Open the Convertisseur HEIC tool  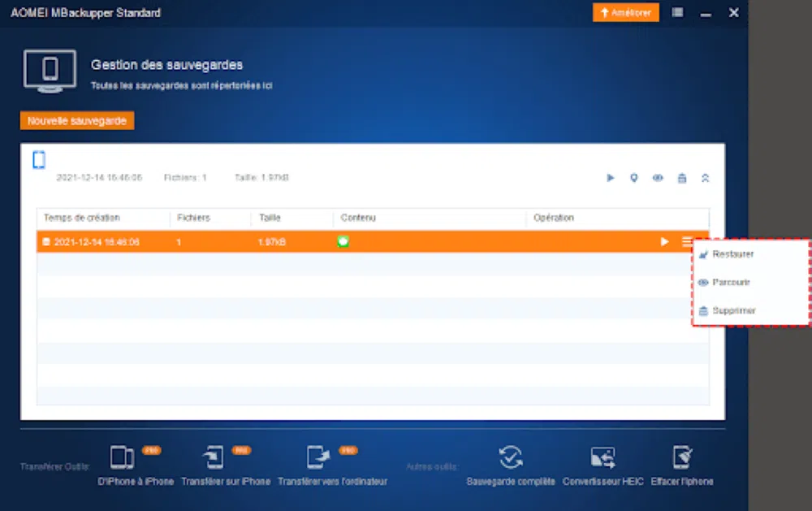coord(603,466)
